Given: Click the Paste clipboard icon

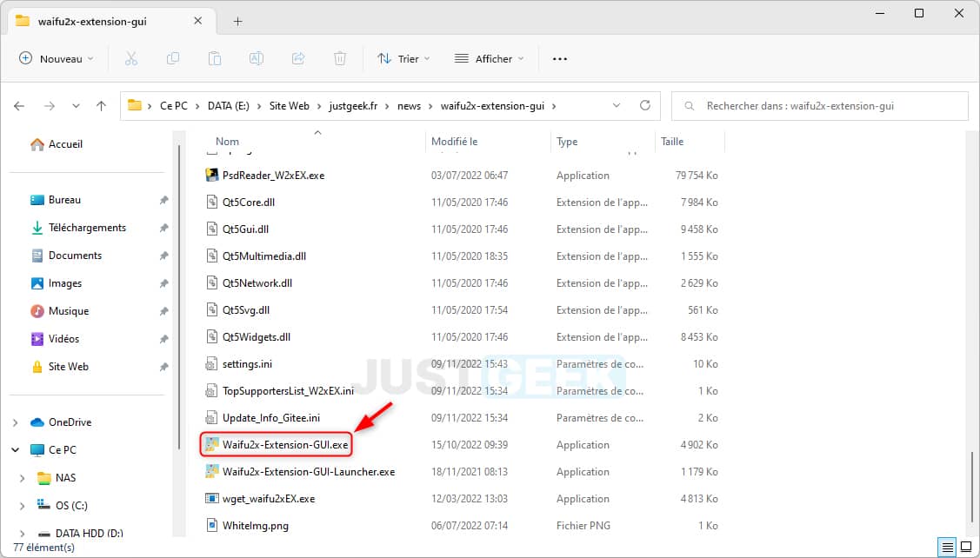Looking at the screenshot, I should [x=215, y=59].
